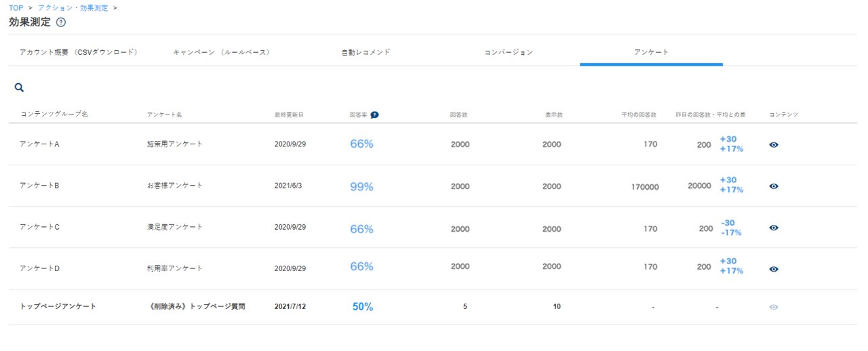The image size is (868, 351).
Task: Click 66% response rate in アンケートD row
Action: (x=361, y=266)
